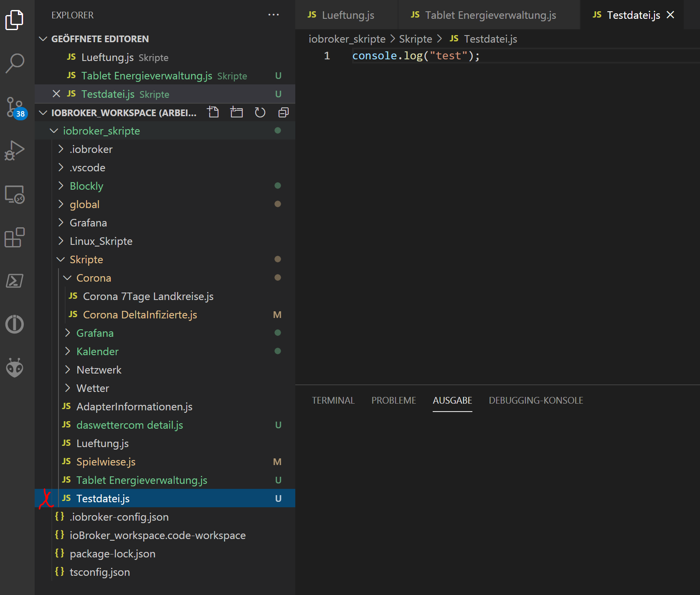Viewport: 700px width, 595px height.
Task: Open the PowerShell sidebar icon
Action: 15,281
